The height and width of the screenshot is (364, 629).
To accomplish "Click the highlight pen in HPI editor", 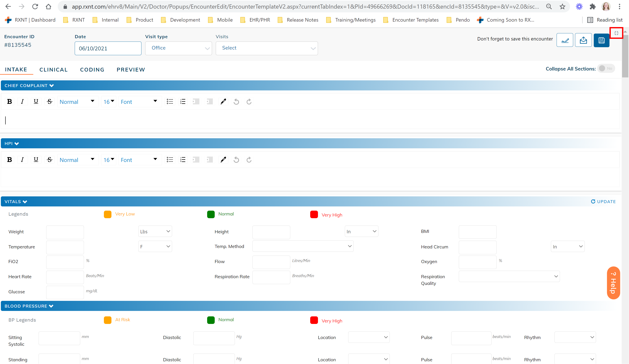I will (223, 160).
